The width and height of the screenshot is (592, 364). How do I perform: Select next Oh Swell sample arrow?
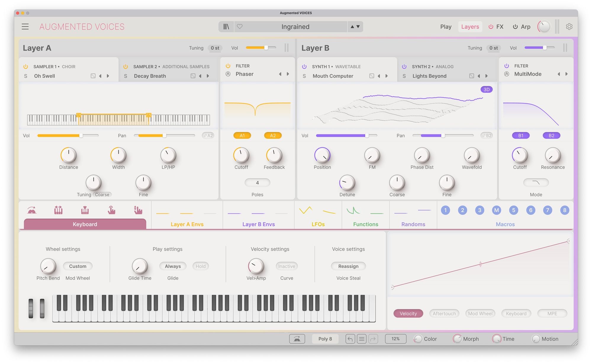pyautogui.click(x=108, y=76)
